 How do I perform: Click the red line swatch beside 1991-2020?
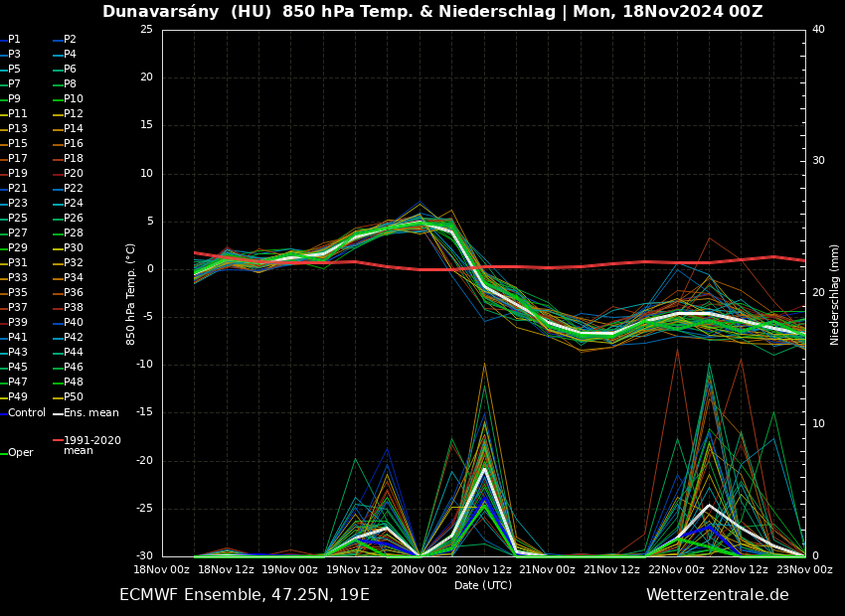point(58,440)
